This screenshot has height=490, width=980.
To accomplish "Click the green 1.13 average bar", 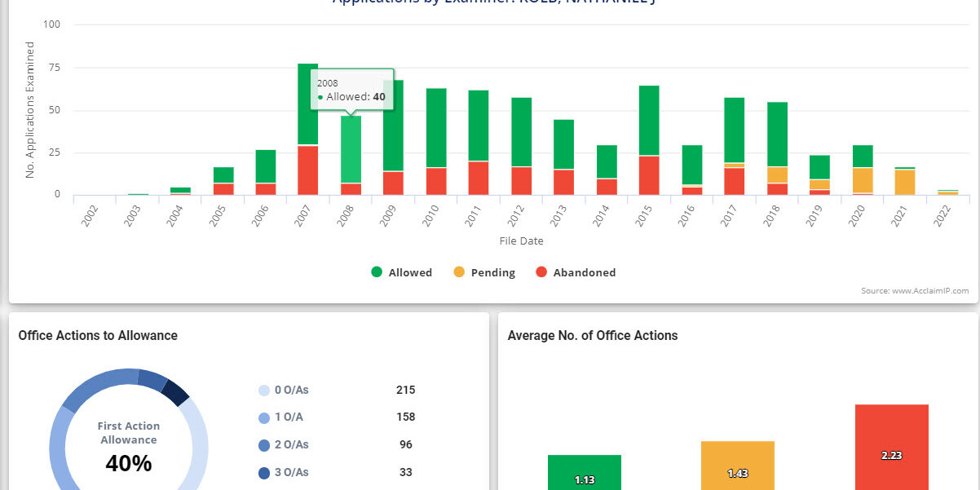I will [x=584, y=472].
